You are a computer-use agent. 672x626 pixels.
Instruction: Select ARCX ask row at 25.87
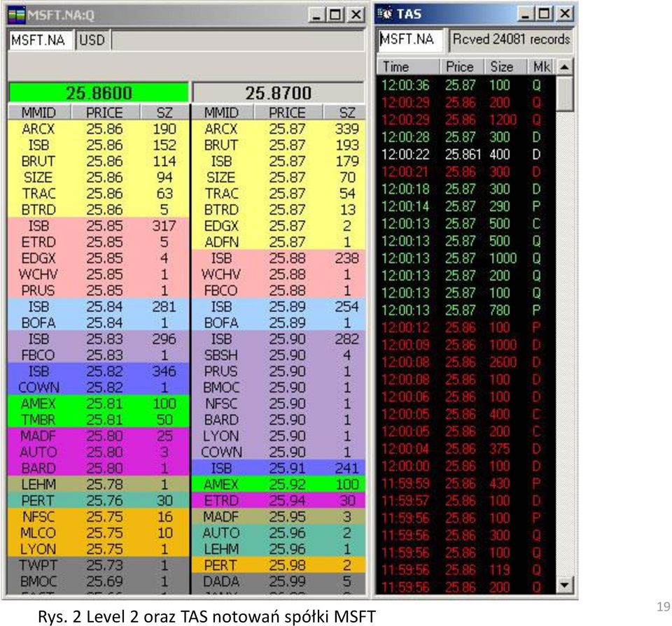click(x=279, y=129)
